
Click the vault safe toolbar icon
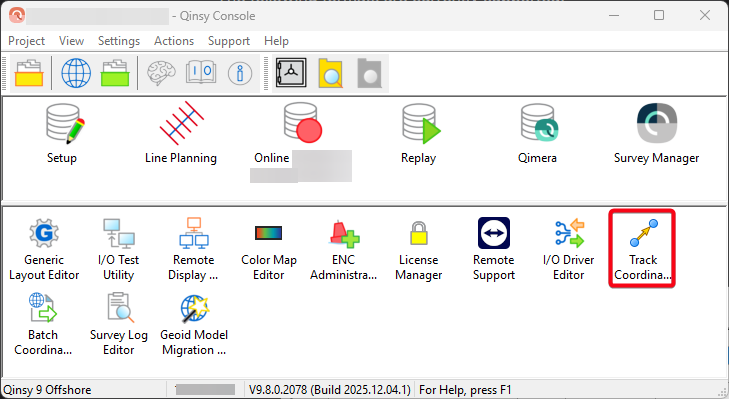(x=291, y=73)
